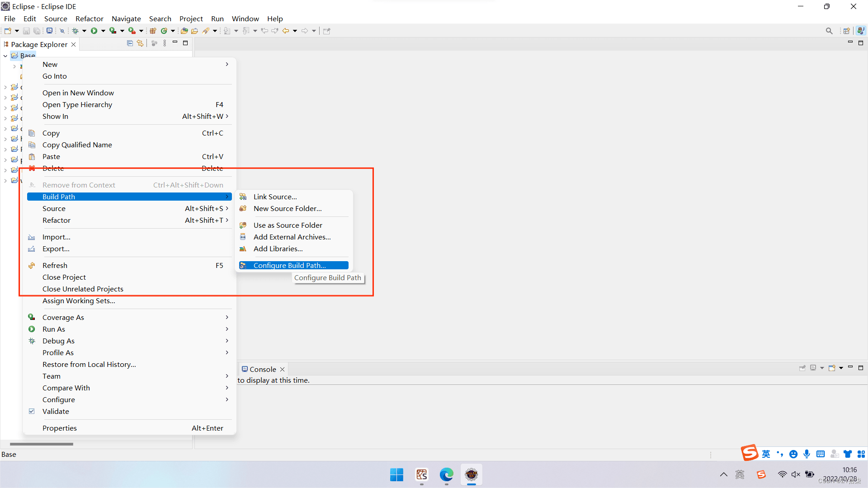868x488 pixels.
Task: Open Package Explorer View Menu dots icon
Action: (x=165, y=43)
